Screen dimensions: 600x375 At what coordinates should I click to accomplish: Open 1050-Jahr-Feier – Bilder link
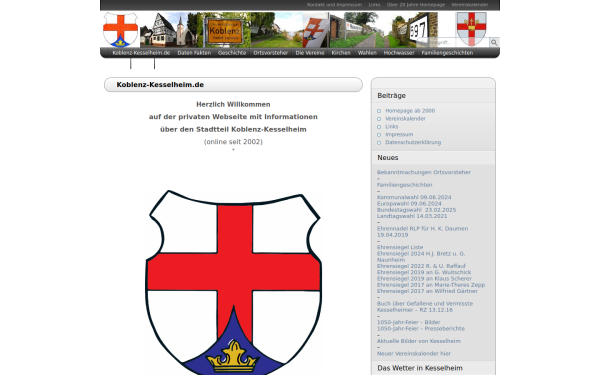(x=408, y=322)
